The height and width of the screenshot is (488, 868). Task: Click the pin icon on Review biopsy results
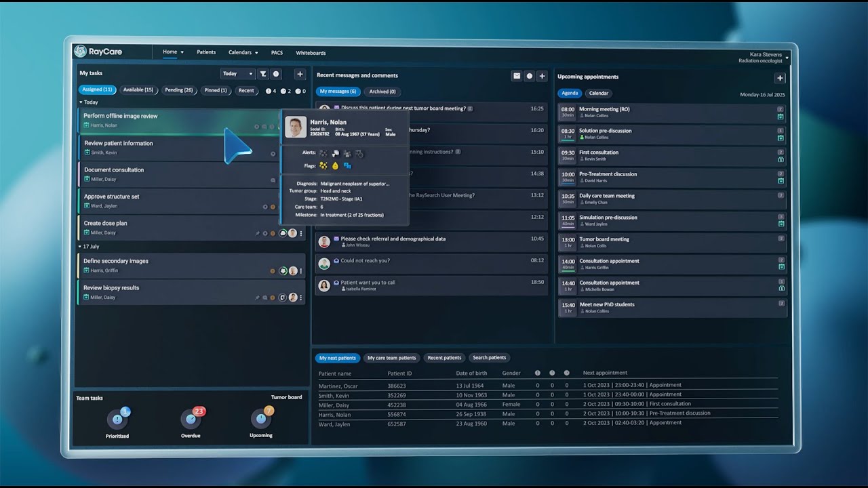(x=257, y=298)
